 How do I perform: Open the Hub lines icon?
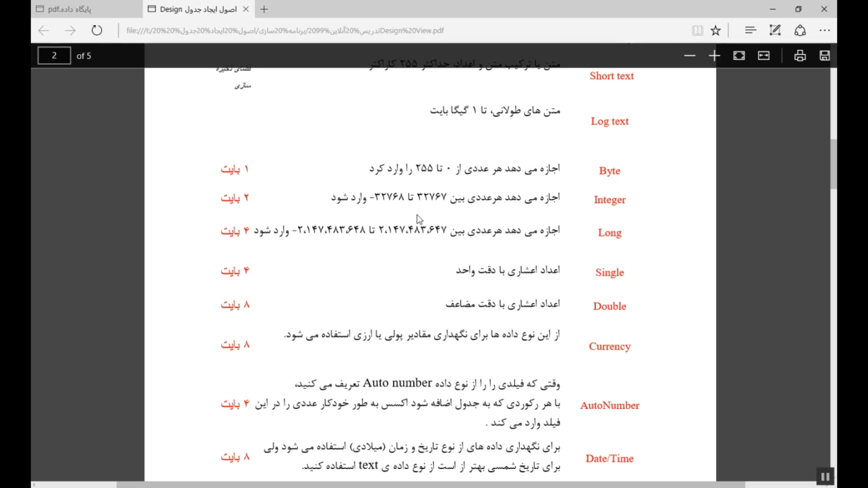[x=750, y=31]
